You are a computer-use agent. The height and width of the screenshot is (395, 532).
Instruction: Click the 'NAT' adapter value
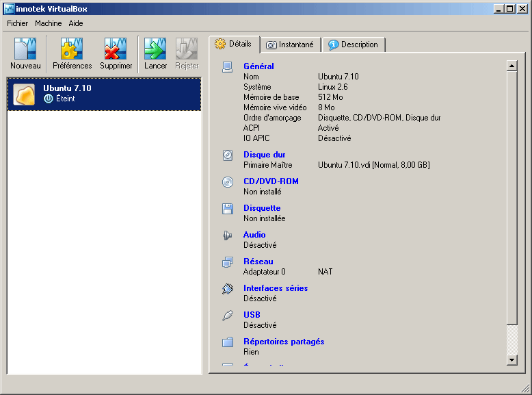(x=325, y=272)
